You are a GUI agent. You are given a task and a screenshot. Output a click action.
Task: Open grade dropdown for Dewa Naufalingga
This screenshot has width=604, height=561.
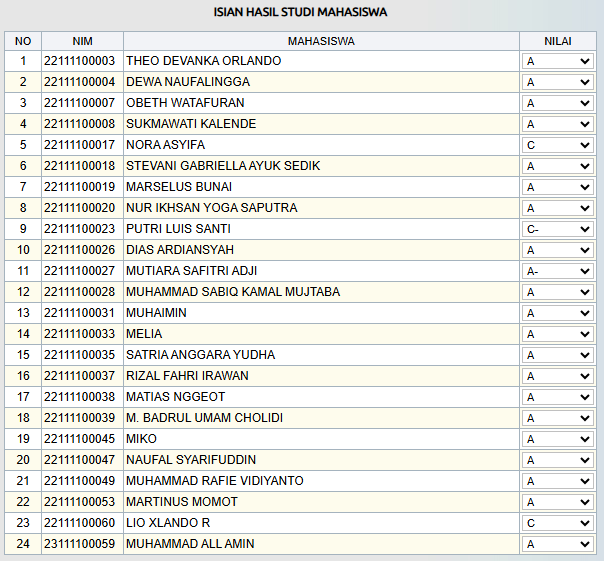tap(558, 82)
